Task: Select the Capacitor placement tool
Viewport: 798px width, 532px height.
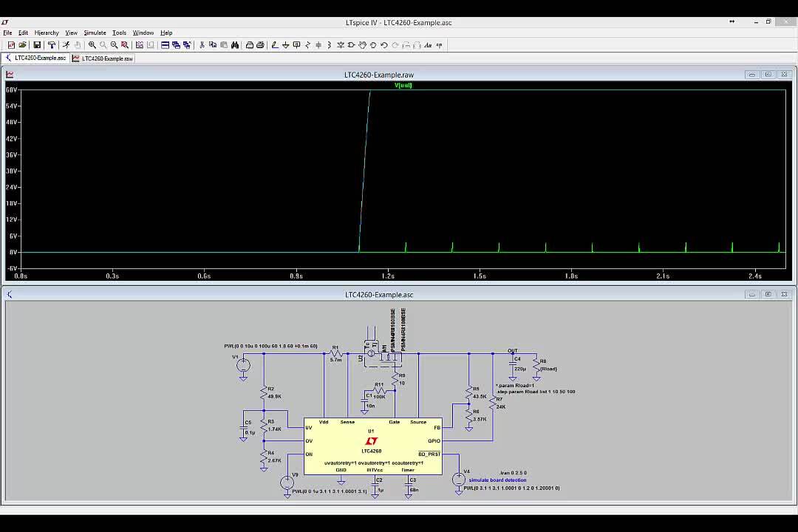Action: 318,45
